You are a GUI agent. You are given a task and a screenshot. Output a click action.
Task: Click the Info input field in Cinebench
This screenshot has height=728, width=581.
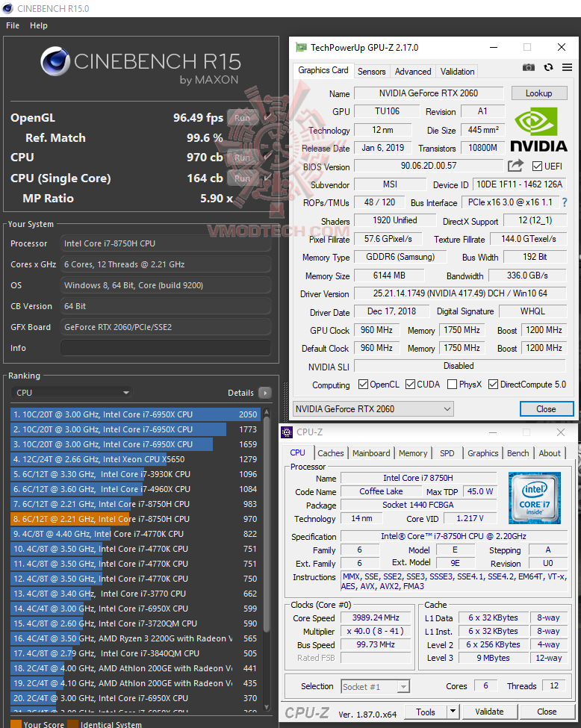click(165, 348)
